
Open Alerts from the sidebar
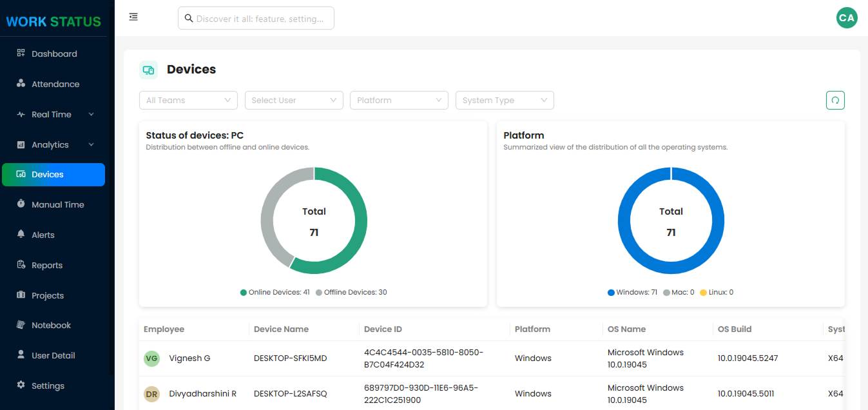coord(53,235)
